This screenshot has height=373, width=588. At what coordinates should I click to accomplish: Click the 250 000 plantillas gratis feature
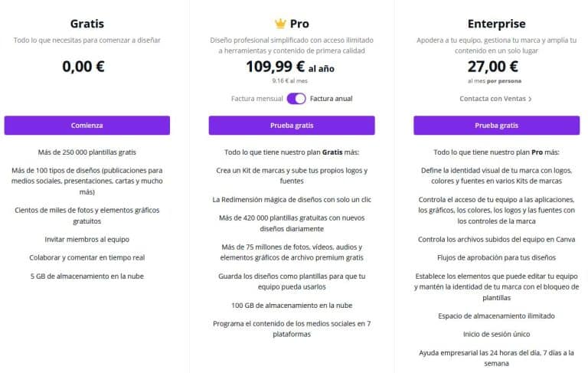point(87,152)
